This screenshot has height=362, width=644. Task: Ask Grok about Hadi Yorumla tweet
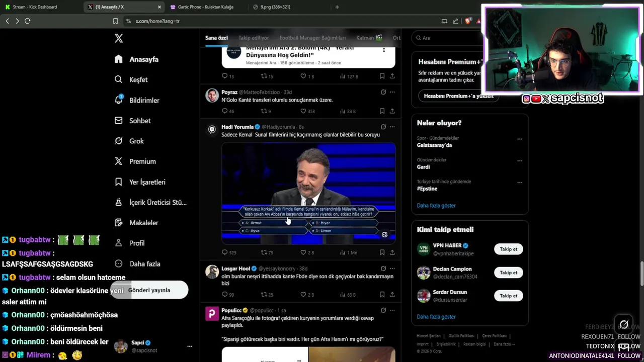click(383, 127)
